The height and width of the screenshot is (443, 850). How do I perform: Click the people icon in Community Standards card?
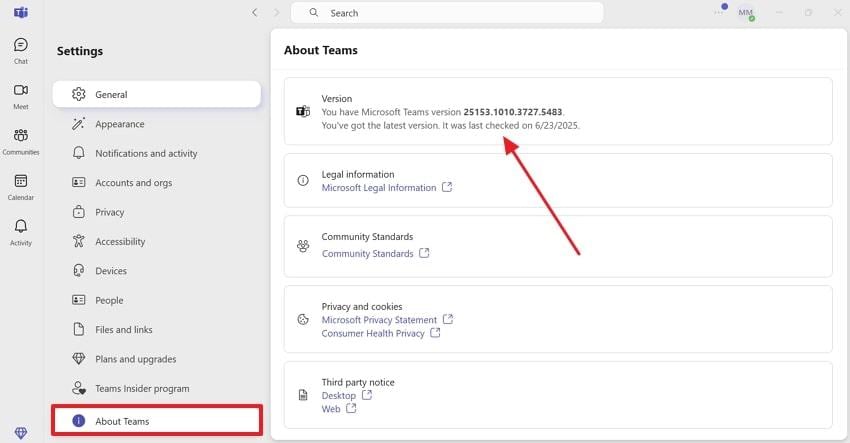coord(303,246)
